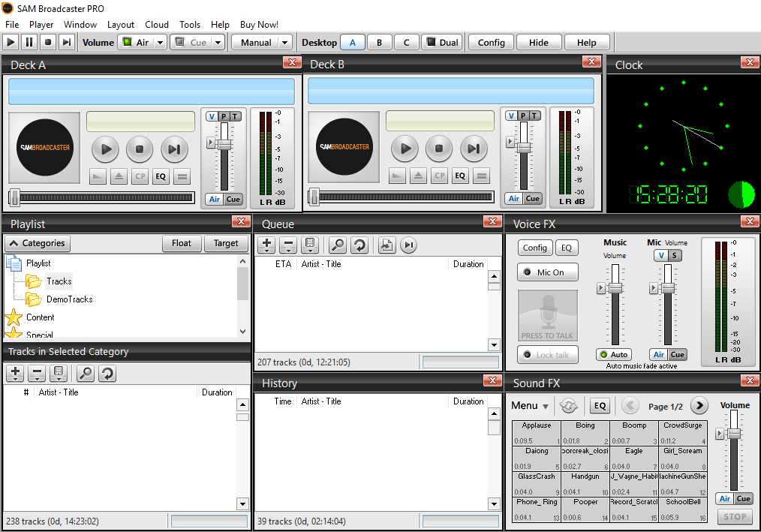
Task: Click the main toolbar Pause icon
Action: pos(29,42)
